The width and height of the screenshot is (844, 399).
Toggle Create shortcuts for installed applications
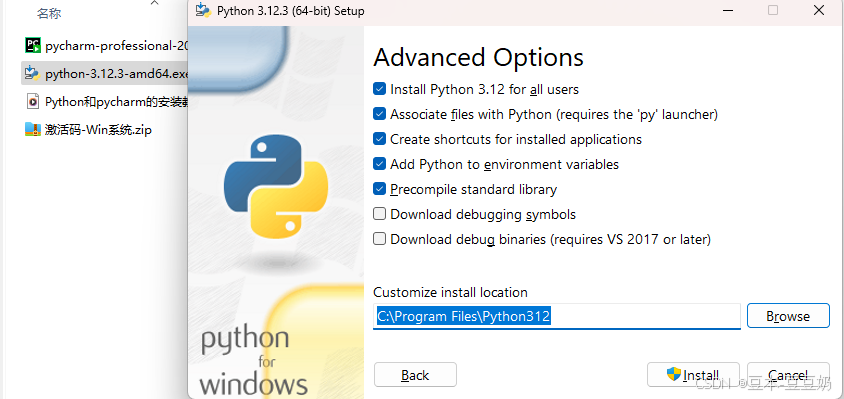click(379, 139)
